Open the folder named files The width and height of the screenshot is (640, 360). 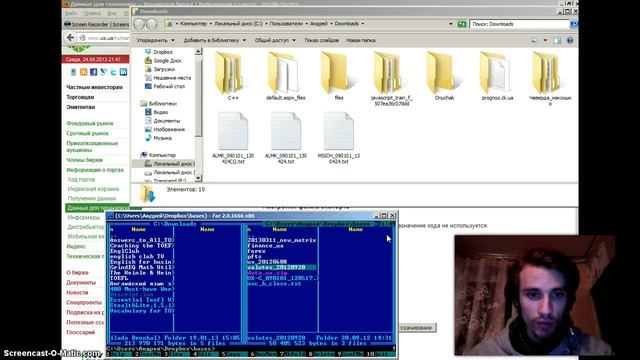[339, 76]
